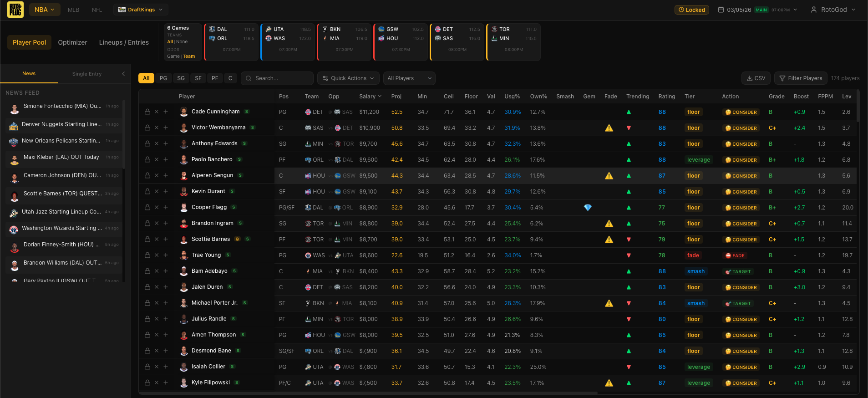Screen dimensions: 868x398
Task: Switch to the NFL tab
Action: (x=97, y=10)
